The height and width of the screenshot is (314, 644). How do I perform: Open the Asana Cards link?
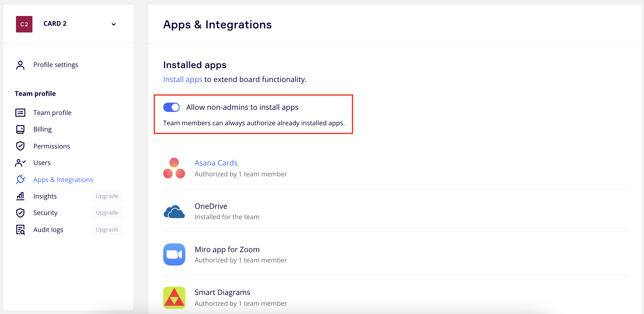coord(216,163)
